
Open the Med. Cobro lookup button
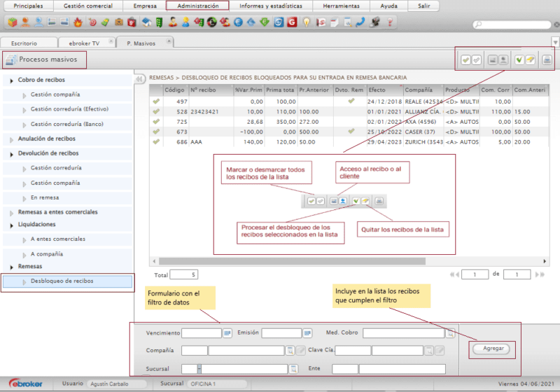[451, 333]
